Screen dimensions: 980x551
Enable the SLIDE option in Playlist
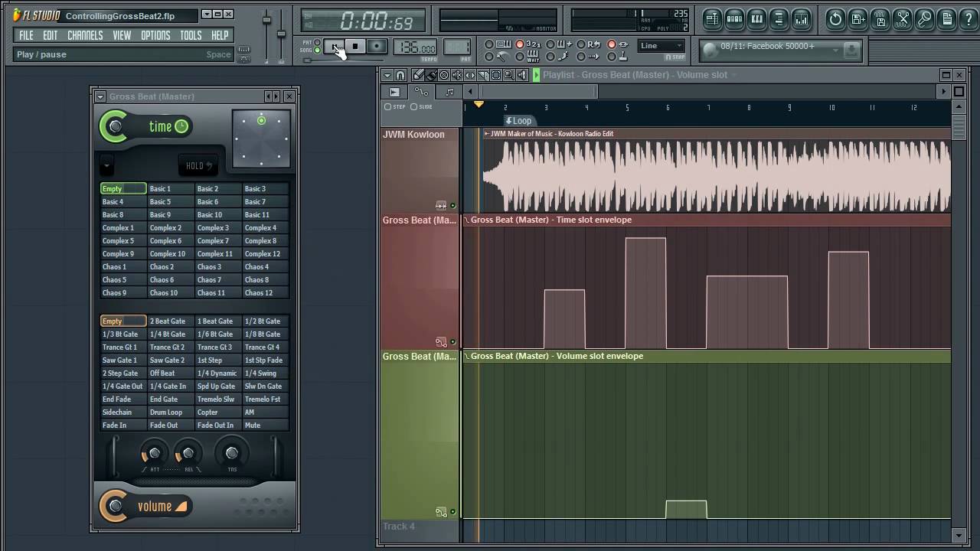point(422,106)
